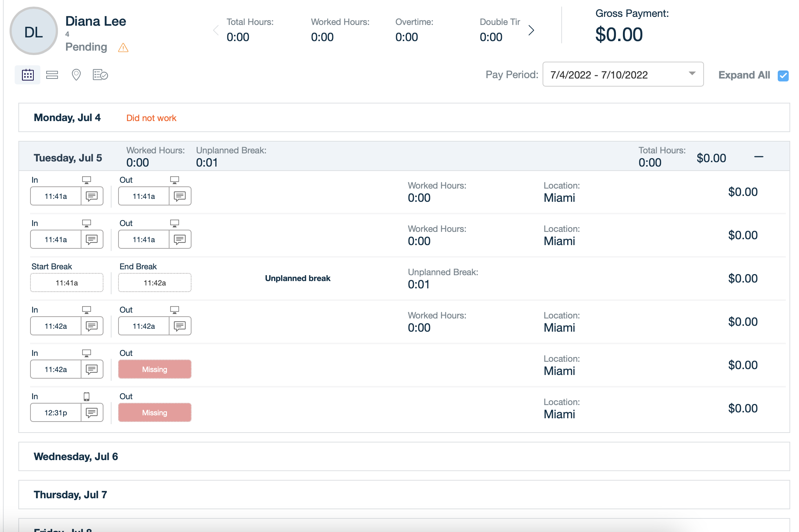Open the note on the first 11:41a In entry
This screenshot has width=799, height=532.
[91, 196]
